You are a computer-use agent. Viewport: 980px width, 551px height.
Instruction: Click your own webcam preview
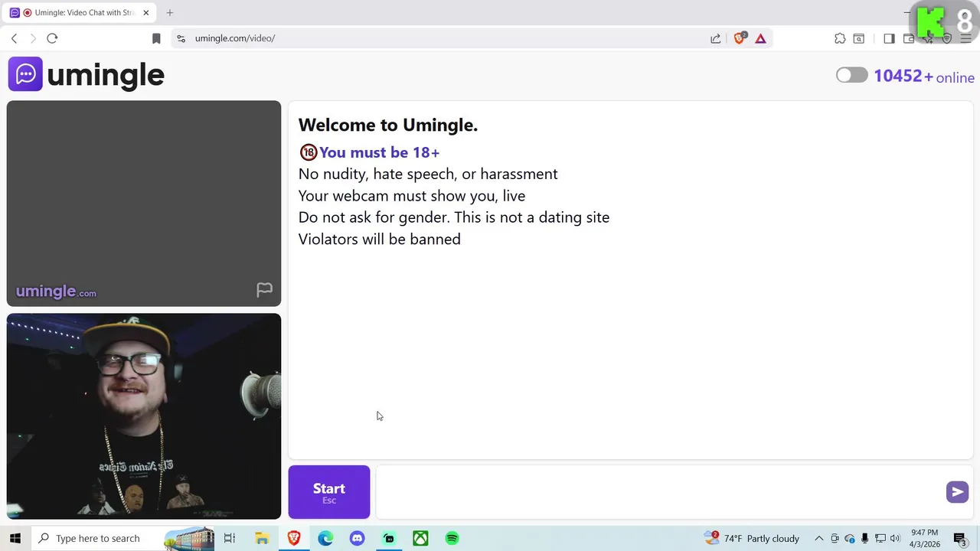(144, 416)
